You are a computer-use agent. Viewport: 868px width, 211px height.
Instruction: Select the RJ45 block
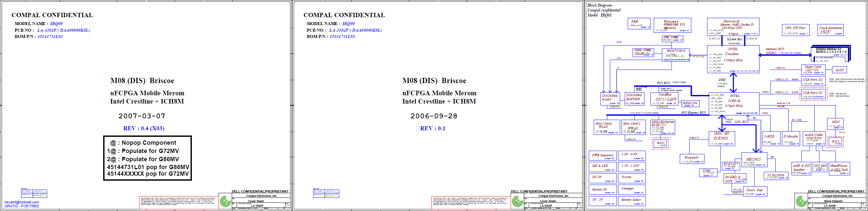(x=660, y=143)
